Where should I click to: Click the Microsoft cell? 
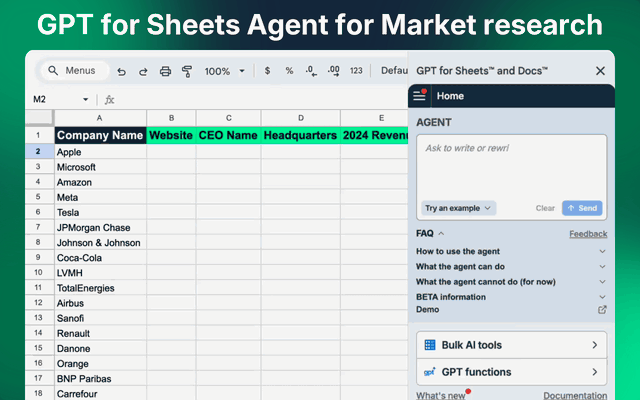point(100,167)
